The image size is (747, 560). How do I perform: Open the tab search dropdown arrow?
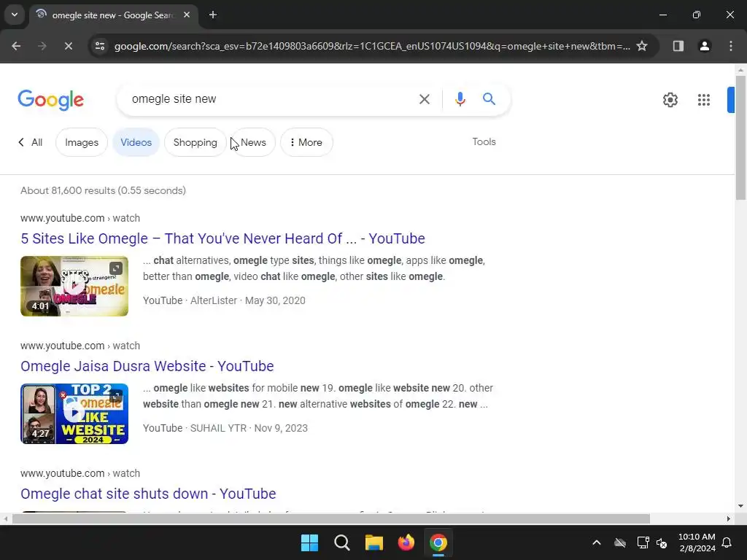coord(15,15)
